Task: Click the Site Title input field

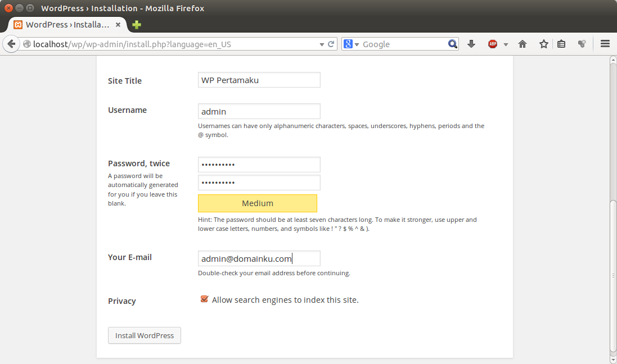Action: click(x=259, y=80)
